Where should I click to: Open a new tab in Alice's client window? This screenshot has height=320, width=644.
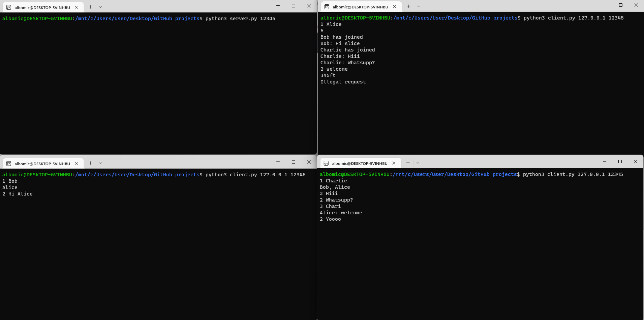(408, 6)
